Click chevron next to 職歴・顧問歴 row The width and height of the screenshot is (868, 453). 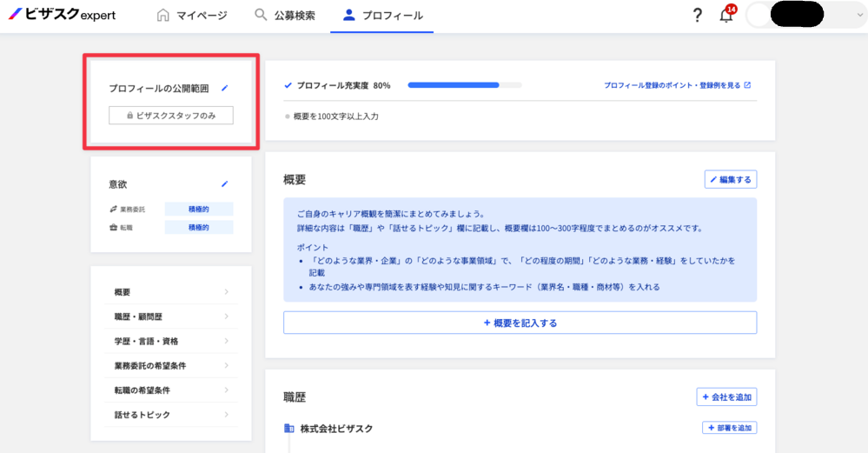227,316
